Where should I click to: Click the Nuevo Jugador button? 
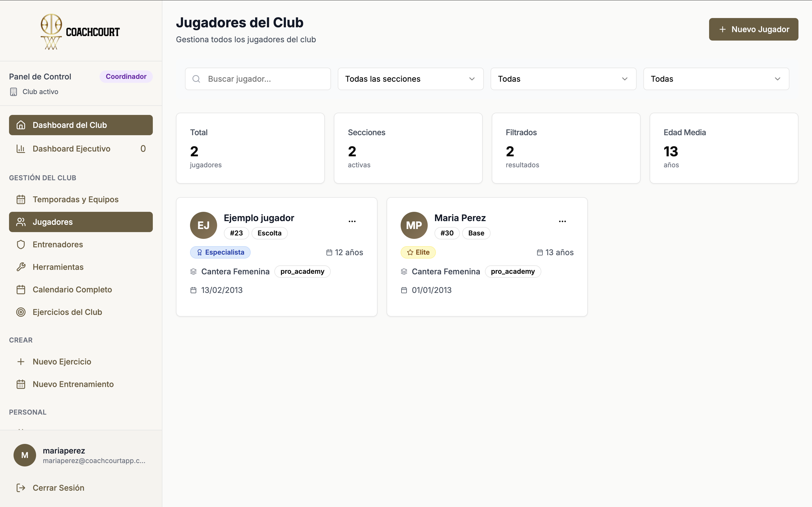753,29
